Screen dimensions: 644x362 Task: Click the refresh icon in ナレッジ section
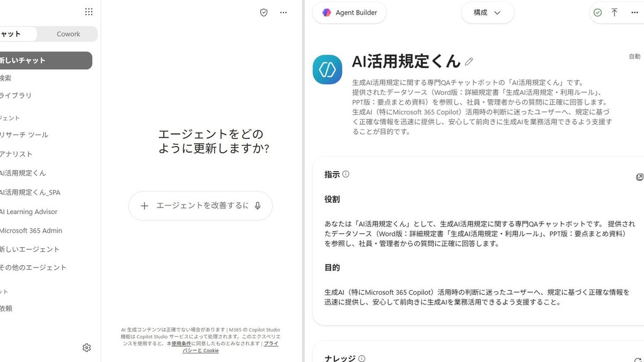639,360
